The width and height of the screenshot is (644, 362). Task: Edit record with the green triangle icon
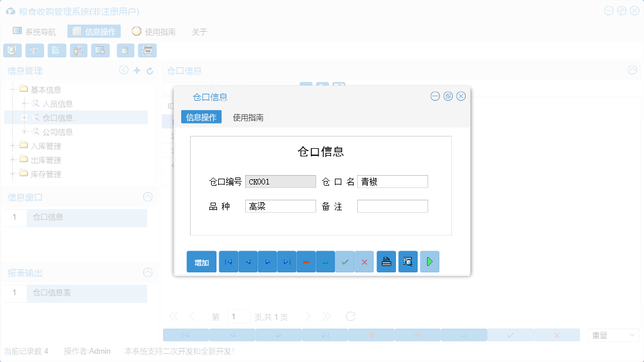326,262
